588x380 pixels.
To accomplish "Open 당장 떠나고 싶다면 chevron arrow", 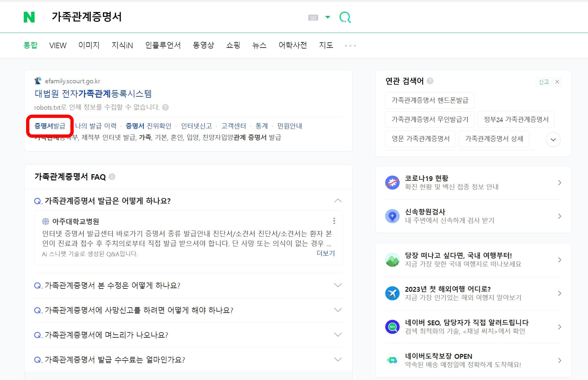I will [x=560, y=260].
